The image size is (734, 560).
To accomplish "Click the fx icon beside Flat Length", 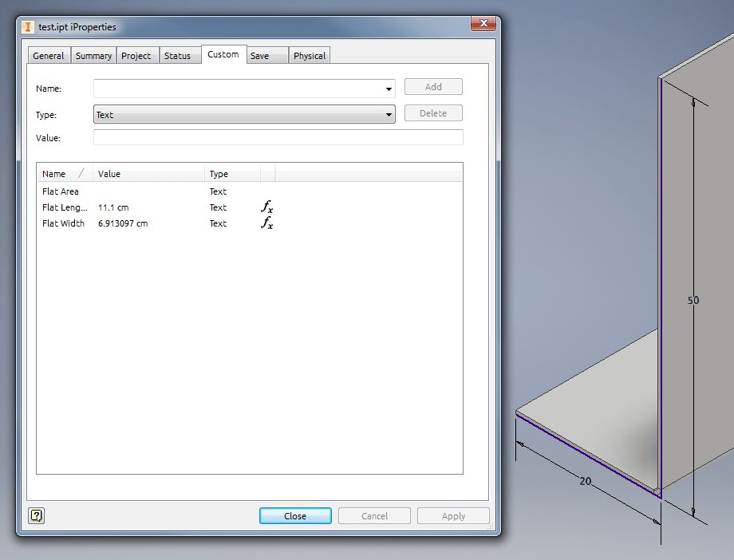I will [266, 207].
